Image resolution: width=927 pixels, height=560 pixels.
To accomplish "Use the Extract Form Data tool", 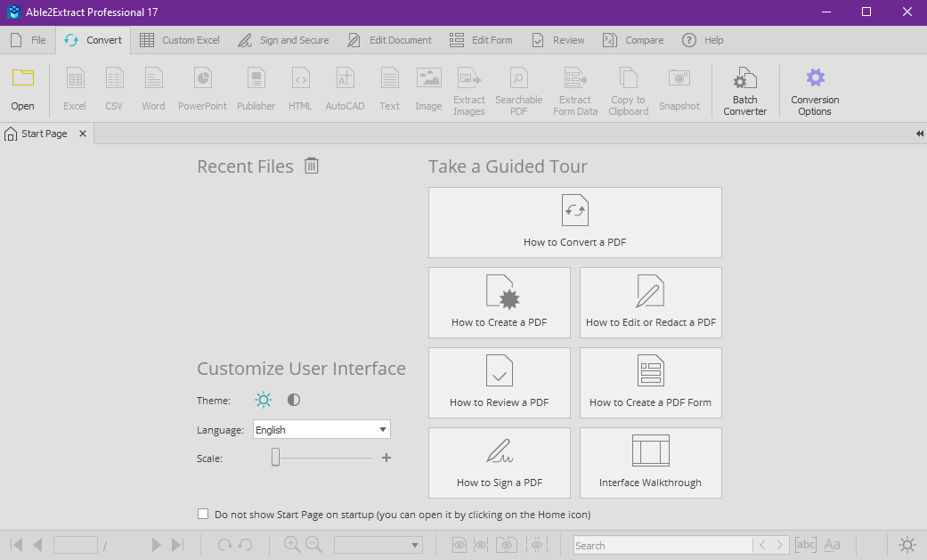I will (x=575, y=91).
